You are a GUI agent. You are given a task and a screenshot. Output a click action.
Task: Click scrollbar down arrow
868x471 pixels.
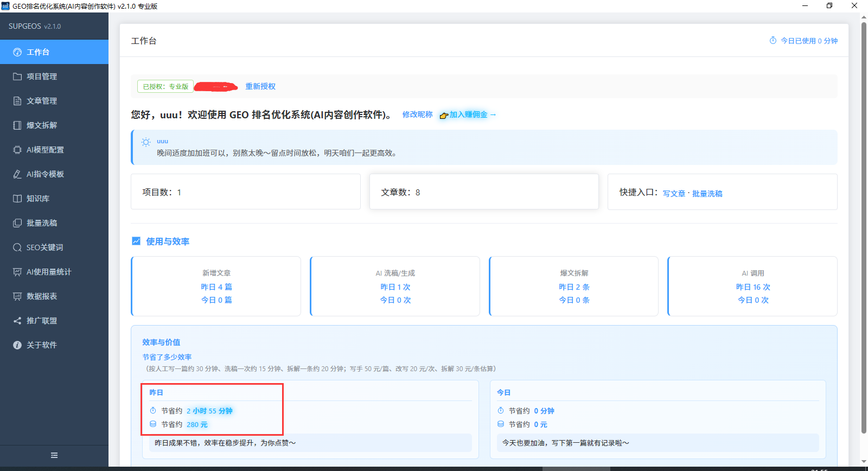point(864,462)
